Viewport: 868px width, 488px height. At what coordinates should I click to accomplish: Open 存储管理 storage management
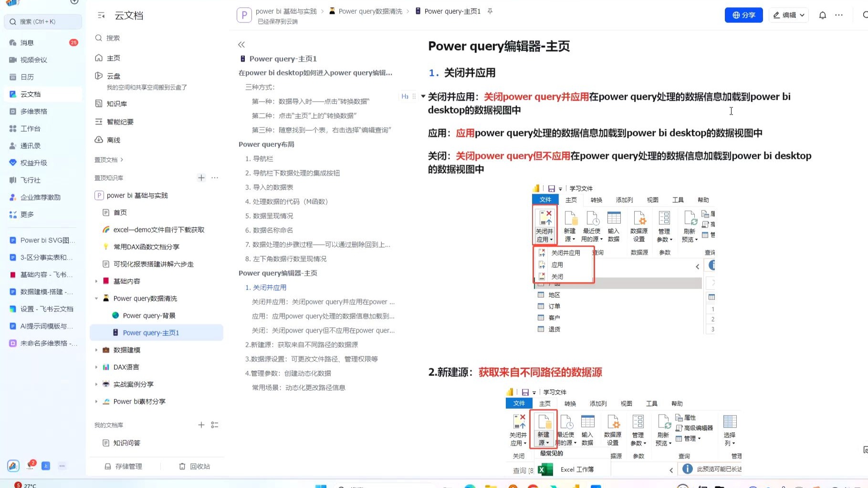124,466
